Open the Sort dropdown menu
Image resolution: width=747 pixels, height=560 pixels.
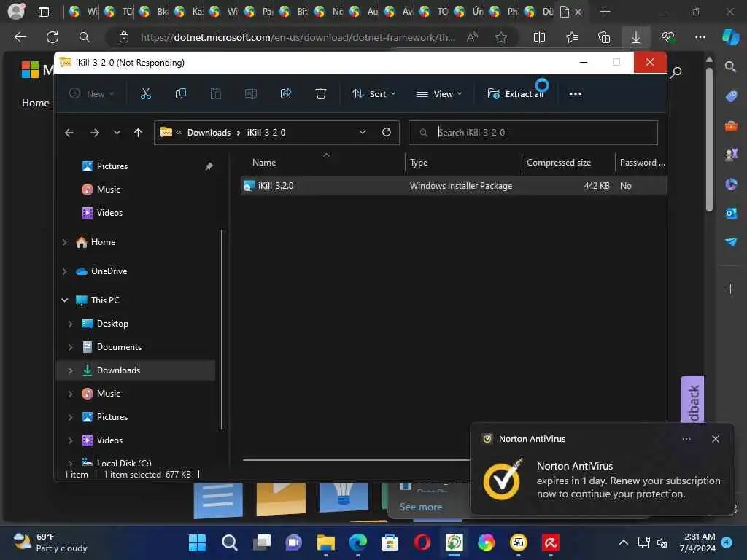click(x=374, y=94)
